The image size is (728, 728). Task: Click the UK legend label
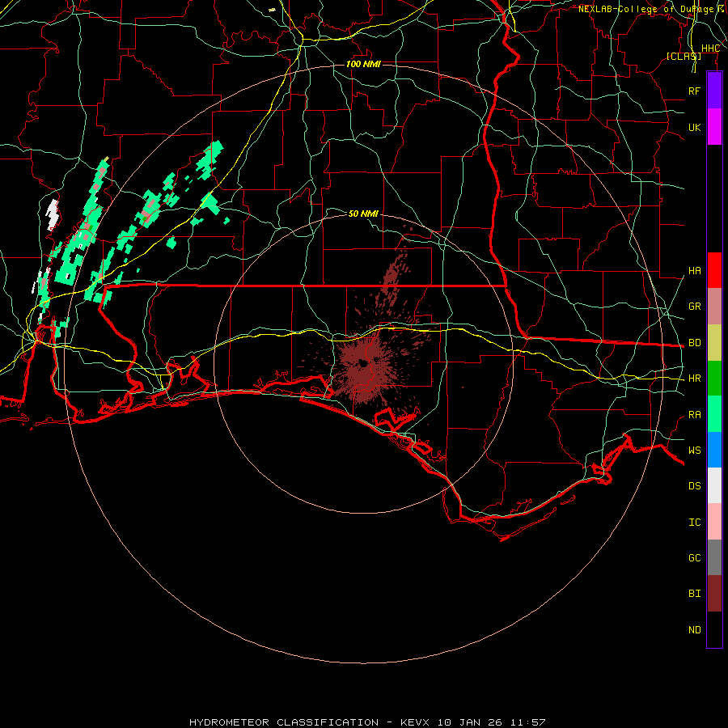click(x=694, y=127)
